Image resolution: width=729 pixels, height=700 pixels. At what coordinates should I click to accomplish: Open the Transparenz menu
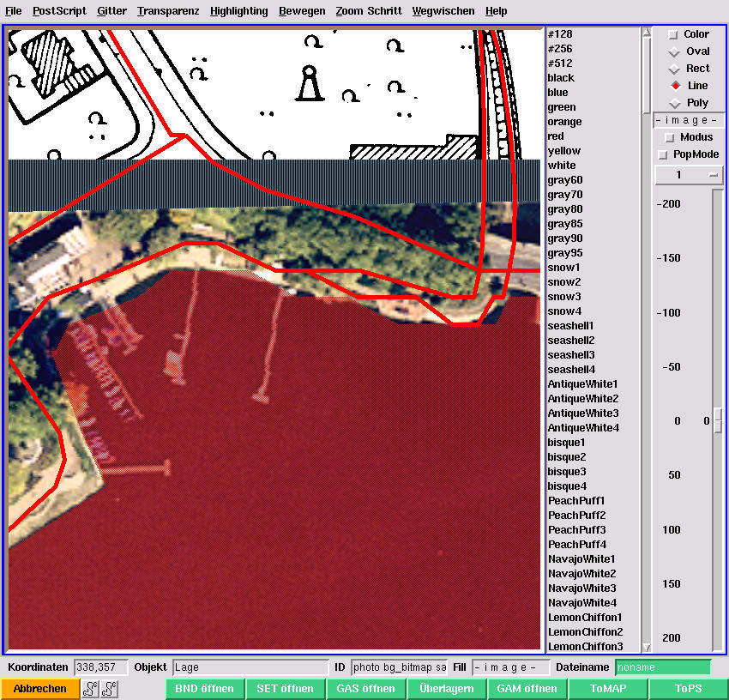coord(168,11)
